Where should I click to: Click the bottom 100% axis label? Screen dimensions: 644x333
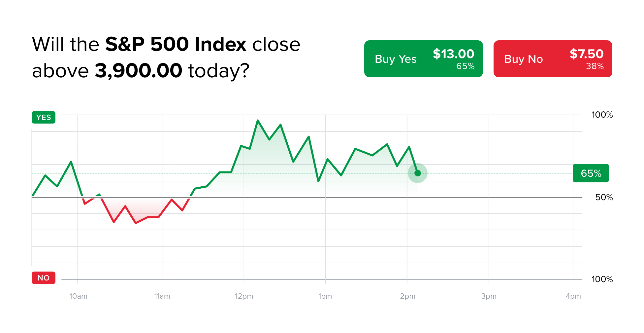coord(602,279)
